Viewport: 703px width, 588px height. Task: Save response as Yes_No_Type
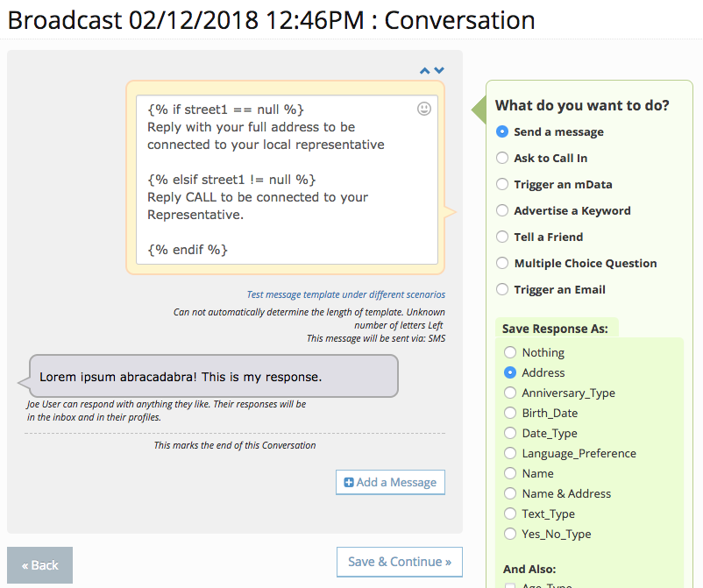pyautogui.click(x=510, y=534)
